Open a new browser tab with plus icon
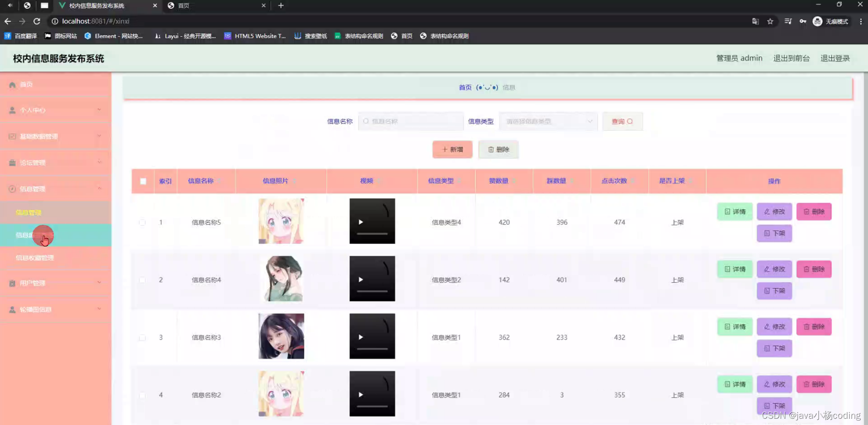 coord(281,5)
